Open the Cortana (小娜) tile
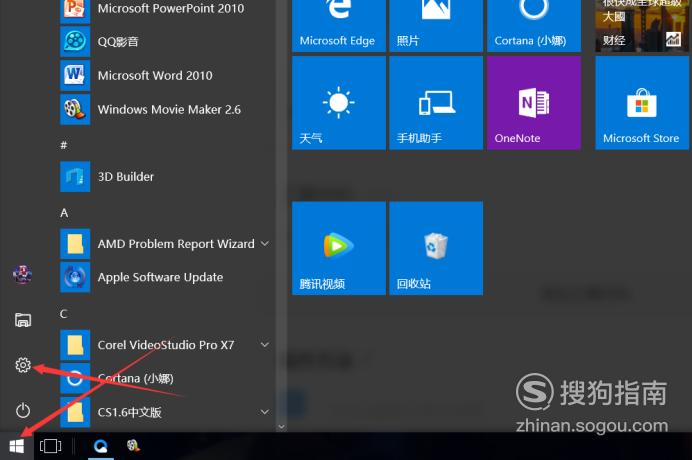692x460 pixels. pos(534,26)
